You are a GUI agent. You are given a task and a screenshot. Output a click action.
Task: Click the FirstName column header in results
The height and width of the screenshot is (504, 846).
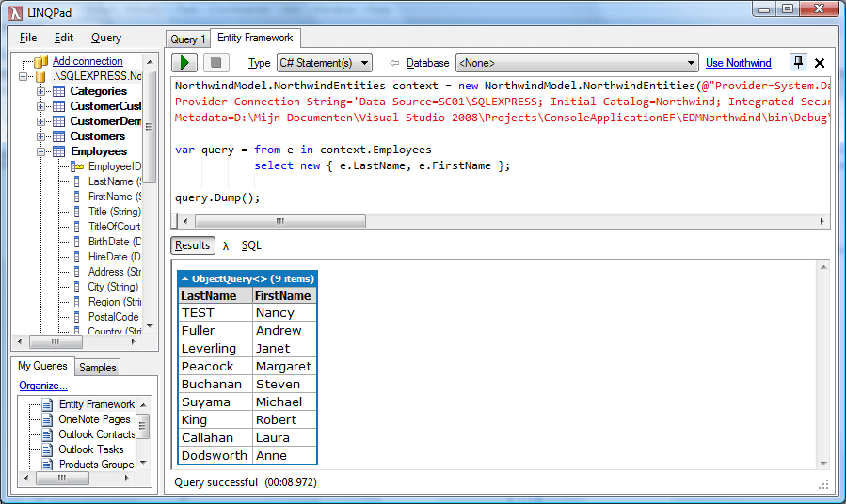click(x=284, y=295)
